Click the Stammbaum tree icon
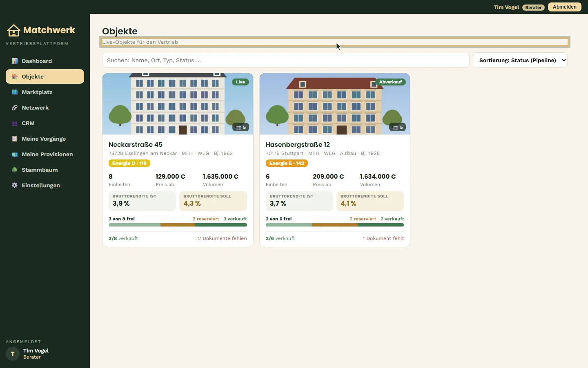The width and height of the screenshot is (588, 368). click(x=15, y=170)
